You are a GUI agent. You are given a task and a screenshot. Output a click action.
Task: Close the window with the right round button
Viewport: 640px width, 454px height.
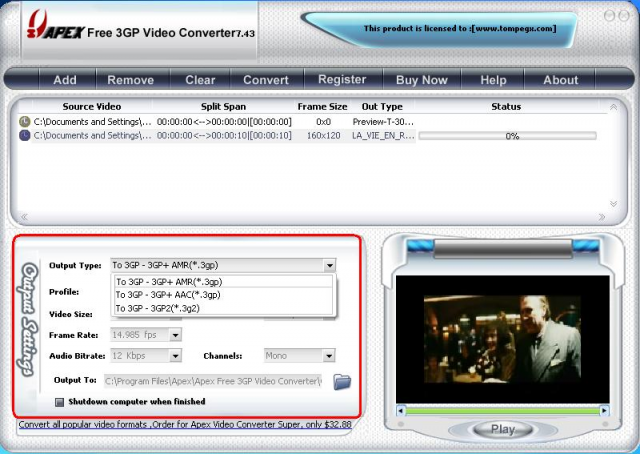tap(624, 16)
